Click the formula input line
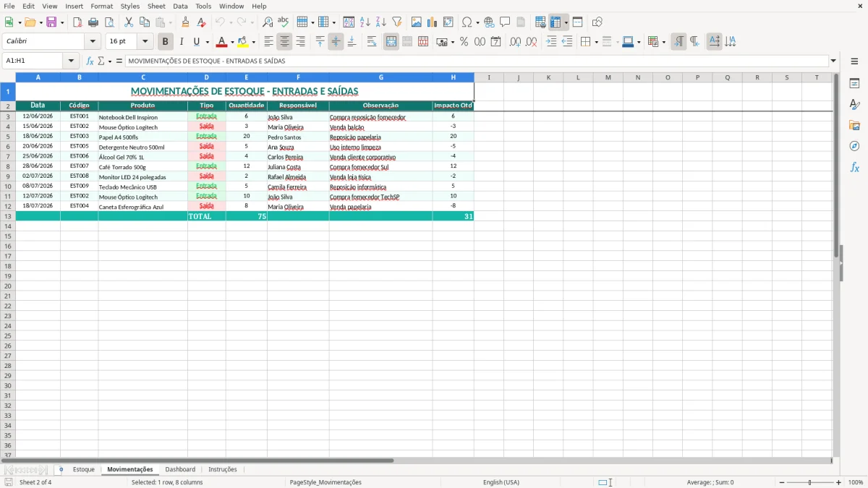Viewport: 868px width, 488px height. coord(477,61)
